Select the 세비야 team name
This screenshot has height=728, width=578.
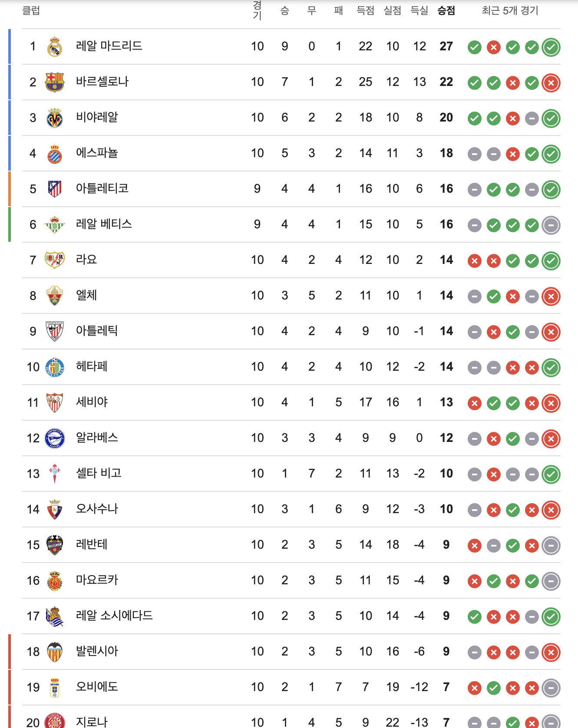(92, 402)
